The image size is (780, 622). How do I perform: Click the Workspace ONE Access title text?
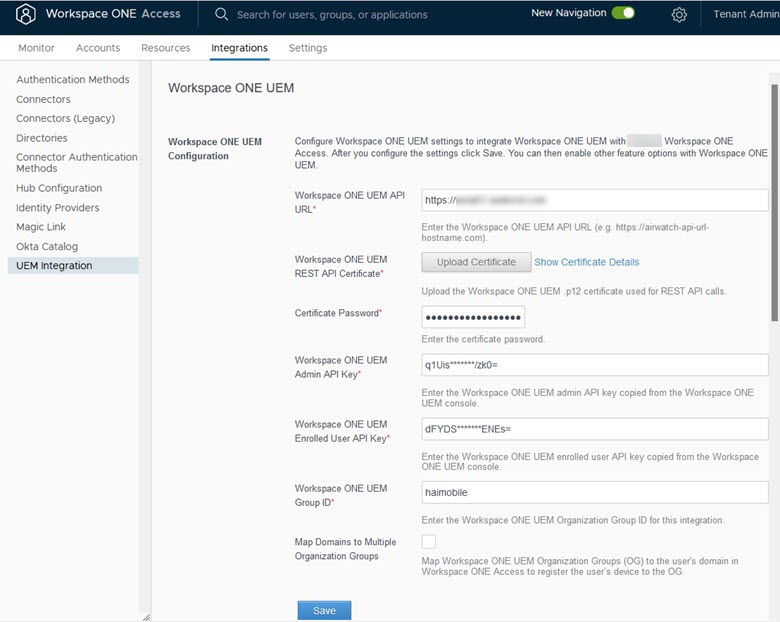[x=113, y=13]
